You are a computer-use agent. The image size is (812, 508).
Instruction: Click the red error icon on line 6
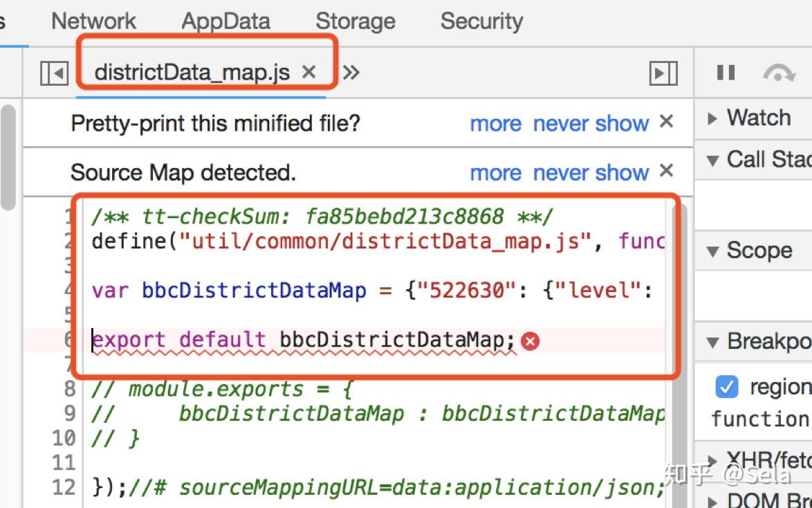[530, 341]
